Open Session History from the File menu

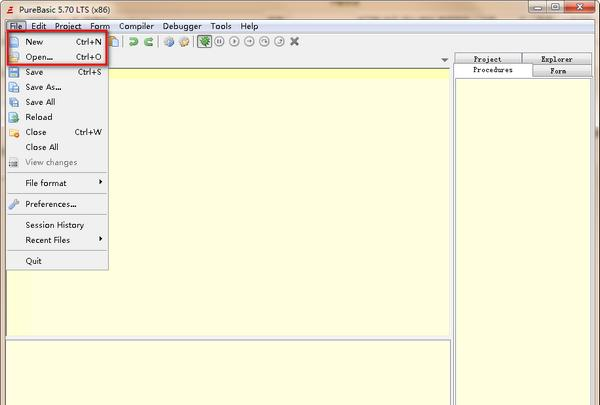click(57, 225)
